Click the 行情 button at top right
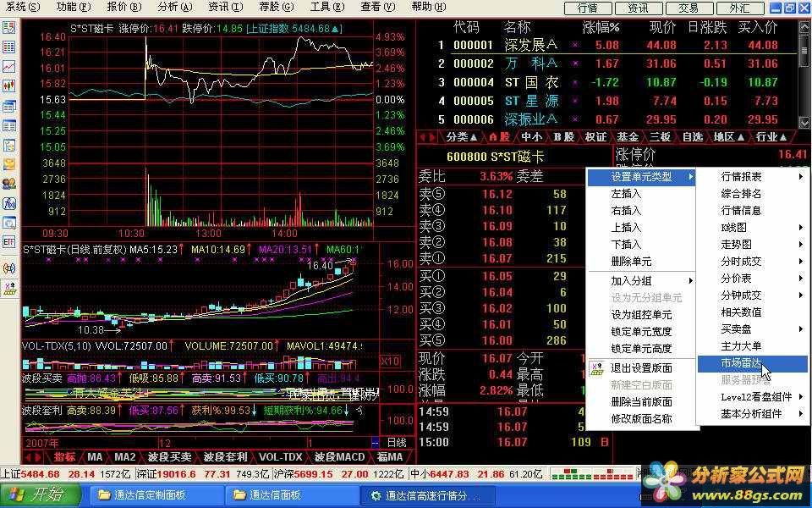This screenshot has height=508, width=812. [x=588, y=8]
